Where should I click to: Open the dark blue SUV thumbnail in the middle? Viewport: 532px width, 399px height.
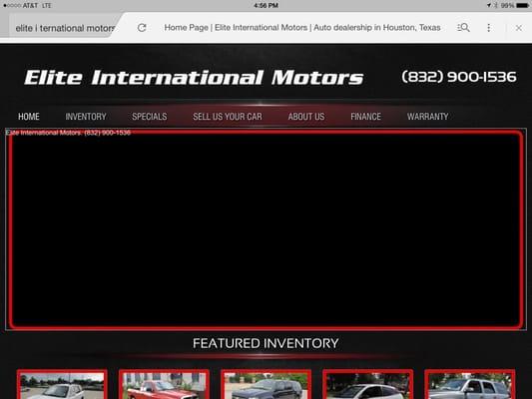click(x=266, y=384)
